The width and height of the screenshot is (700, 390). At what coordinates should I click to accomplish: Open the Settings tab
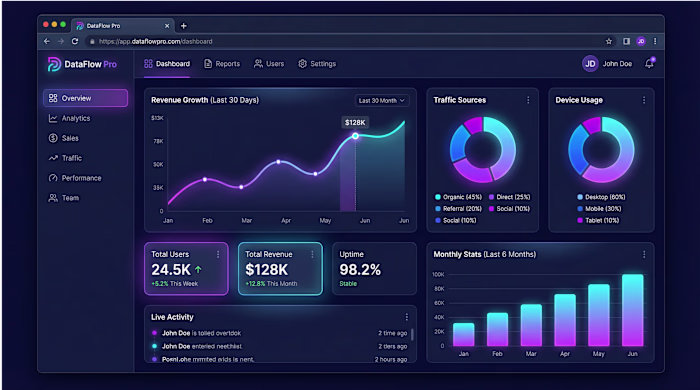(x=317, y=64)
